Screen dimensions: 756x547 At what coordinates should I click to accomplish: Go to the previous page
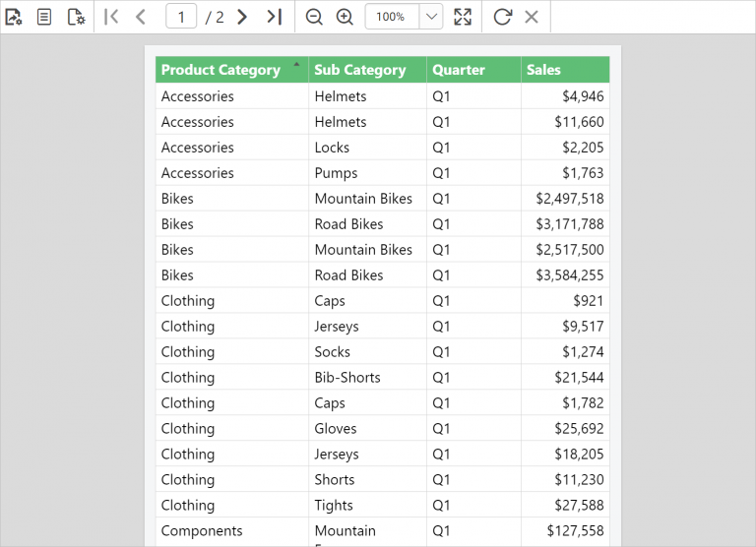[x=141, y=17]
